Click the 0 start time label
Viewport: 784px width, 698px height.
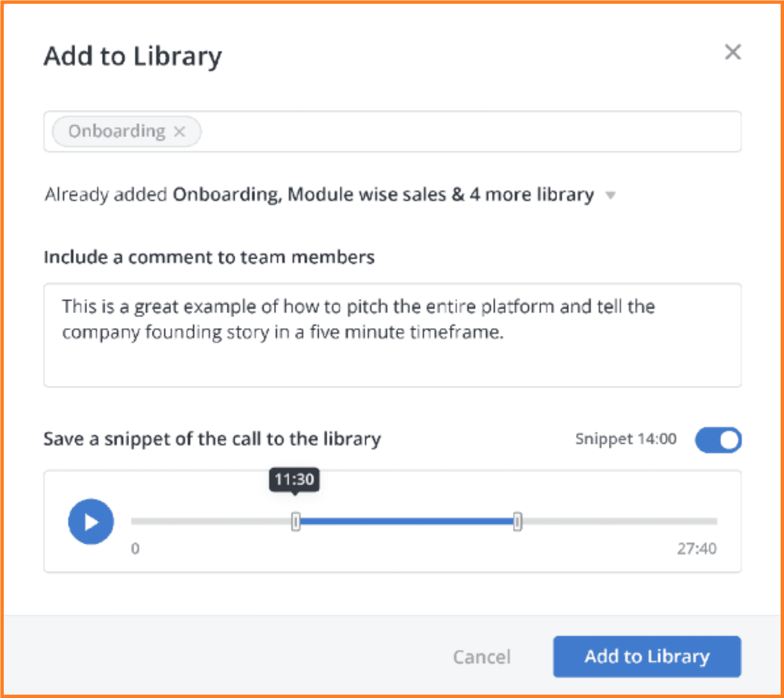coord(135,549)
